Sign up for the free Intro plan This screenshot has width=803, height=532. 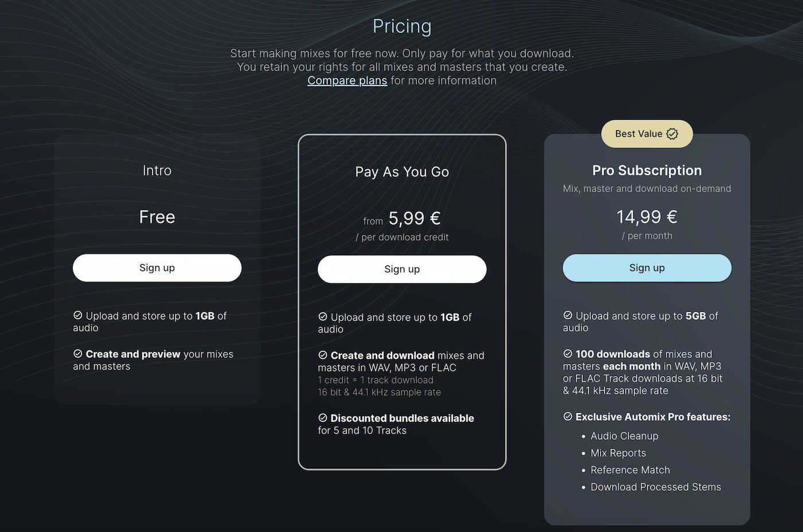[x=157, y=268]
